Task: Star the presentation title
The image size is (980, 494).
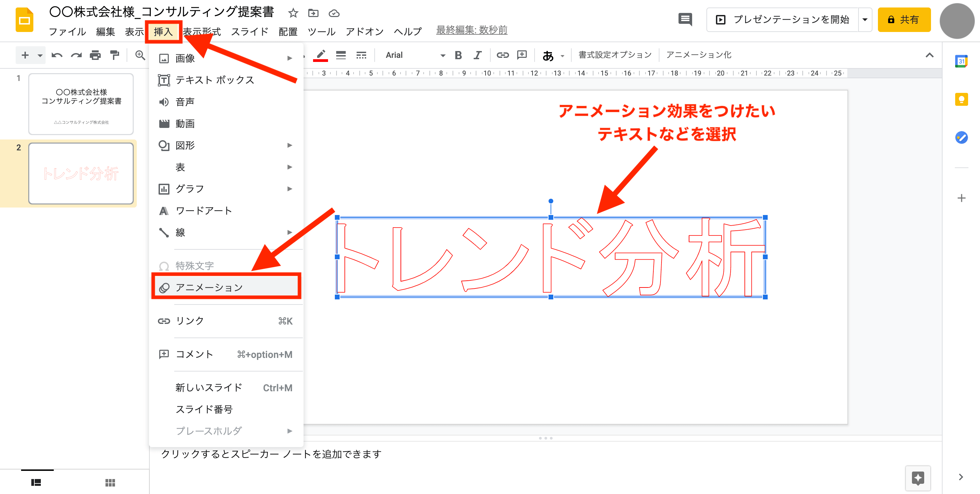Action: pos(293,13)
